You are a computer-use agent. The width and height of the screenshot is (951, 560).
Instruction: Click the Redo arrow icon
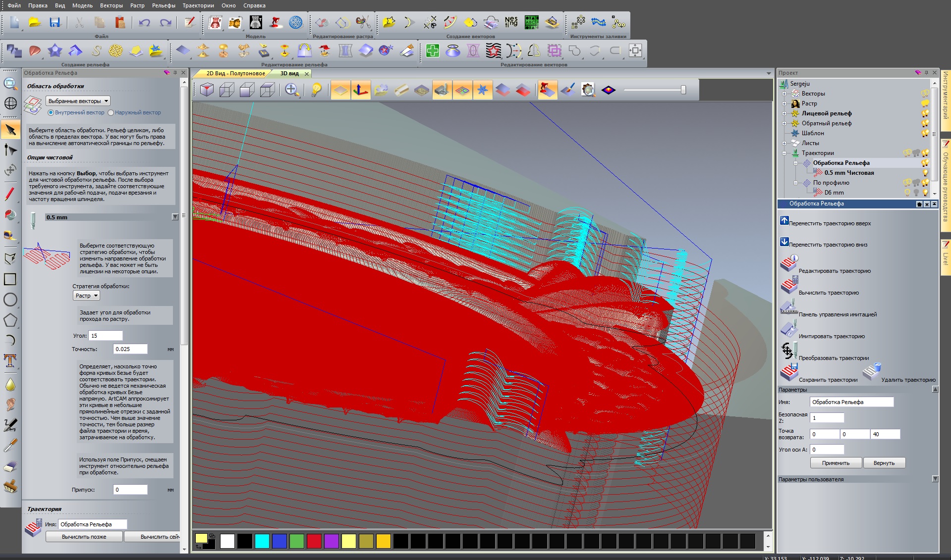point(166,22)
